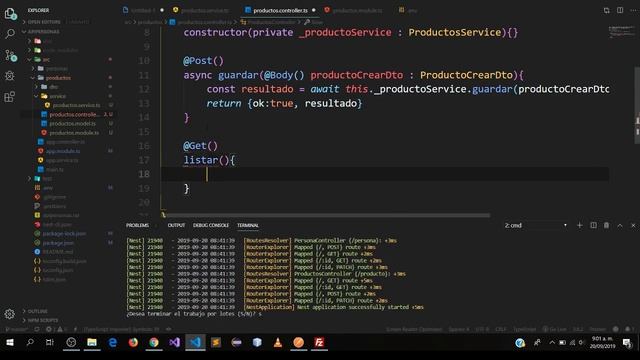Open app.module.ts in the explorer tree
The width and height of the screenshot is (640, 360).
(x=63, y=151)
